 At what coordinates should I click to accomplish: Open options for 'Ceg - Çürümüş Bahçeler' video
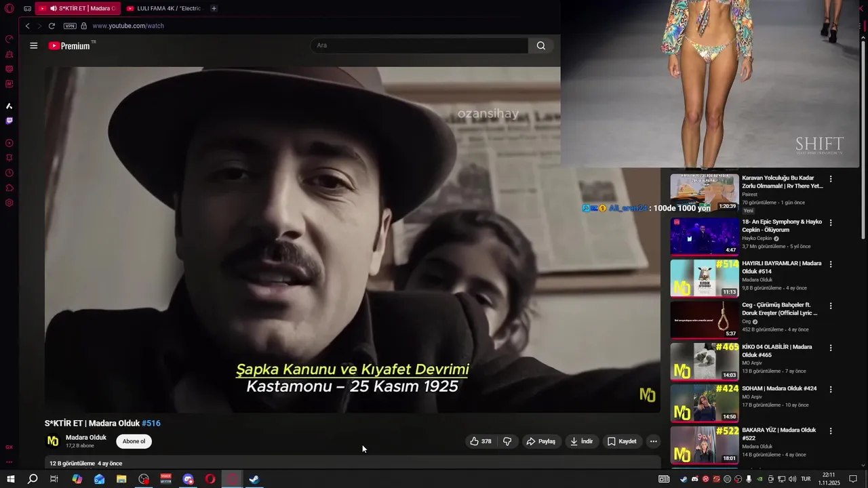pos(831,306)
